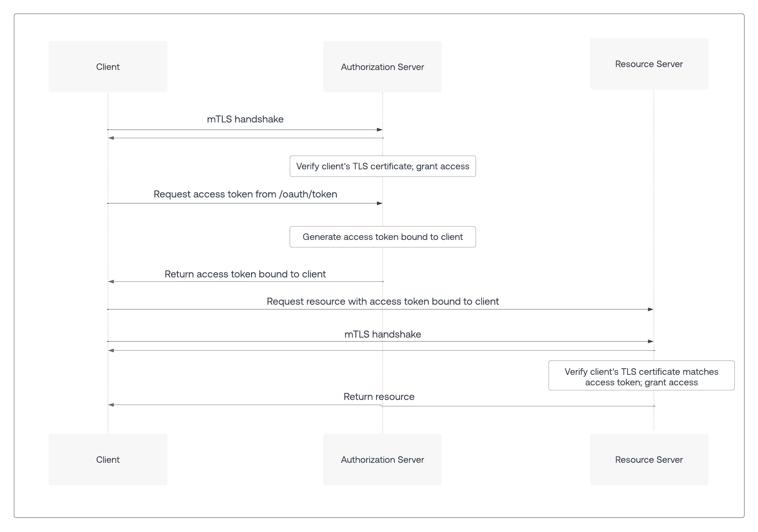Click arrowhead of 'Return resource' at Client lifeline
The image size is (758, 532).
click(111, 405)
